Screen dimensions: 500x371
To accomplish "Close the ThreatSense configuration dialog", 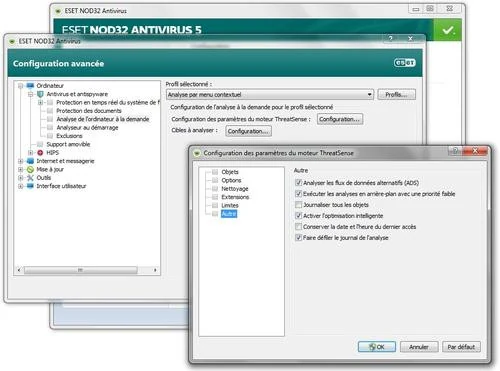I will pyautogui.click(x=476, y=151).
